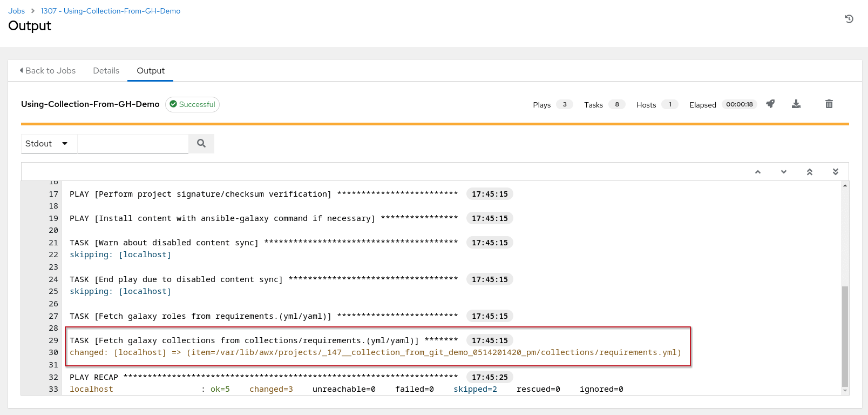Delete the job with trash icon
This screenshot has width=868, height=415.
pos(829,104)
